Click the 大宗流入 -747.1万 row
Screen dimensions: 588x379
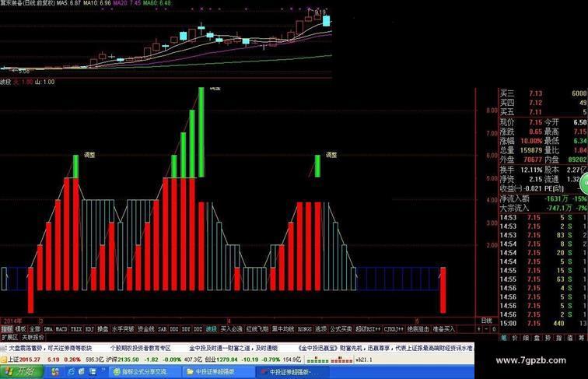(x=544, y=208)
